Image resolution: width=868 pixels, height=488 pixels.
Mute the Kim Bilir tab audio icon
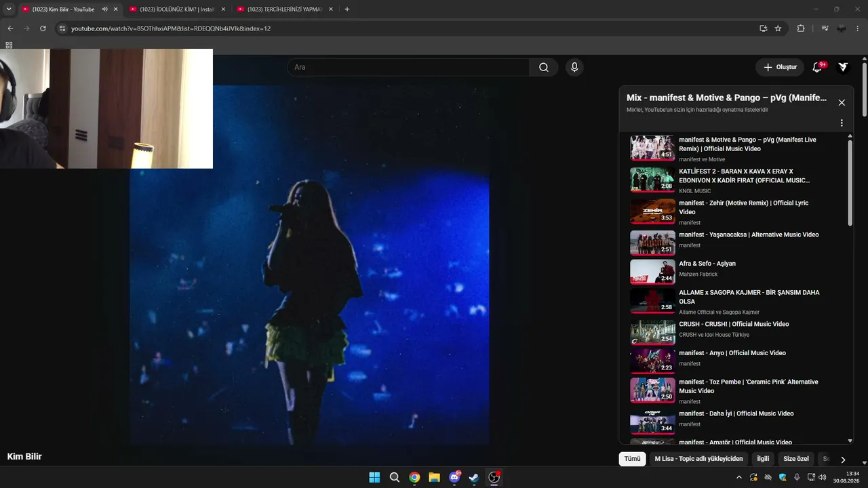click(x=104, y=9)
